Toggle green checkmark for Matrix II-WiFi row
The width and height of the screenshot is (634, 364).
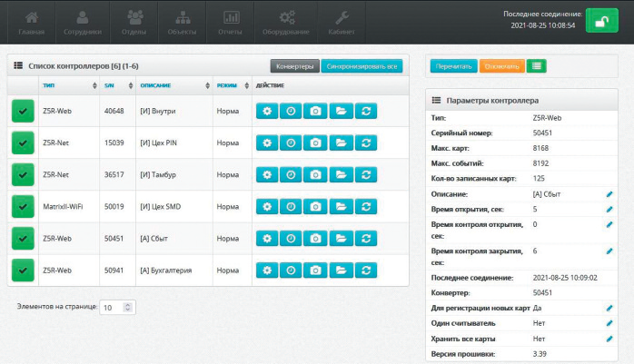tap(23, 206)
